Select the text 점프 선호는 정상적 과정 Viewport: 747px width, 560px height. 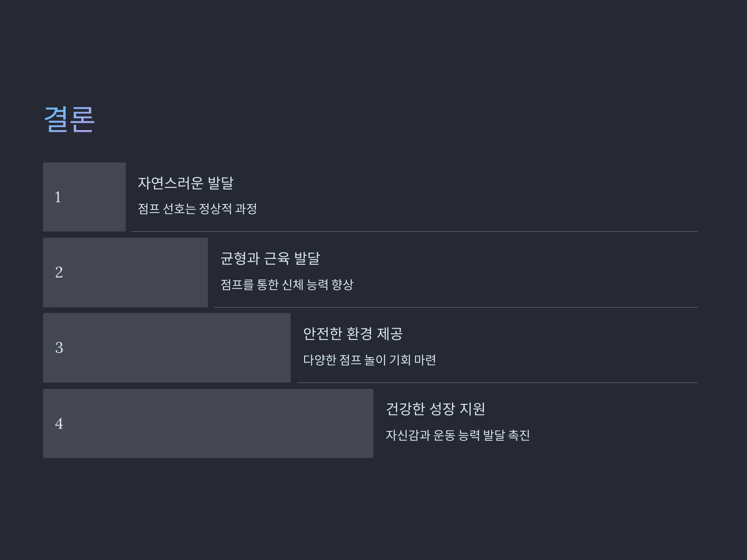click(197, 209)
